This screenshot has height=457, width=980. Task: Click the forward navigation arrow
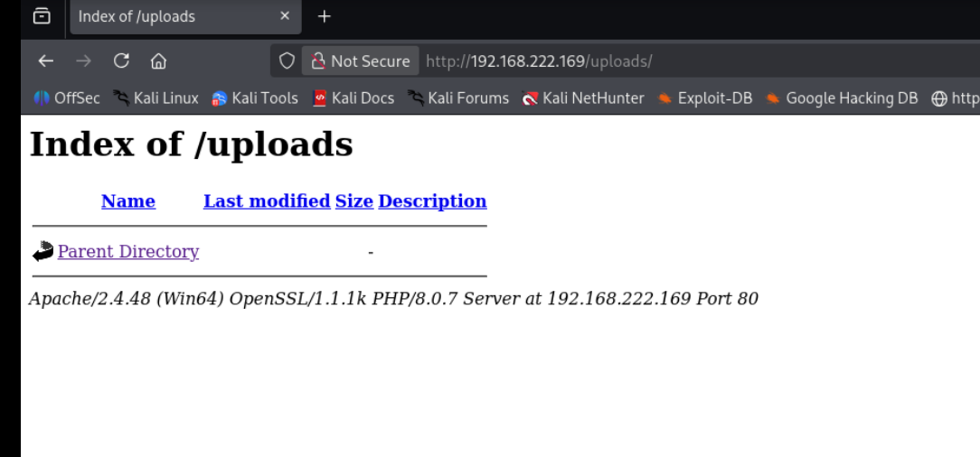coord(83,61)
